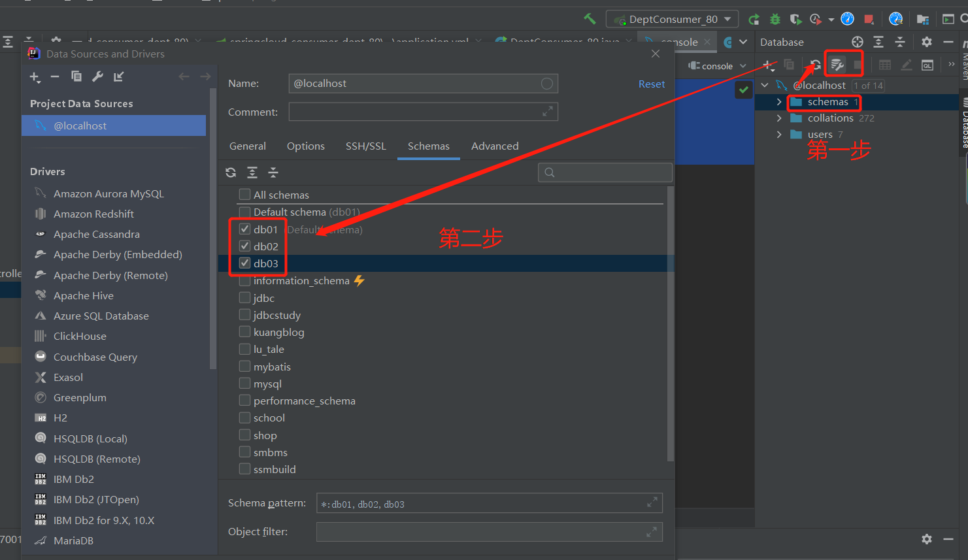This screenshot has height=560, width=968.
Task: Select the Schemas tab
Action: click(x=429, y=146)
